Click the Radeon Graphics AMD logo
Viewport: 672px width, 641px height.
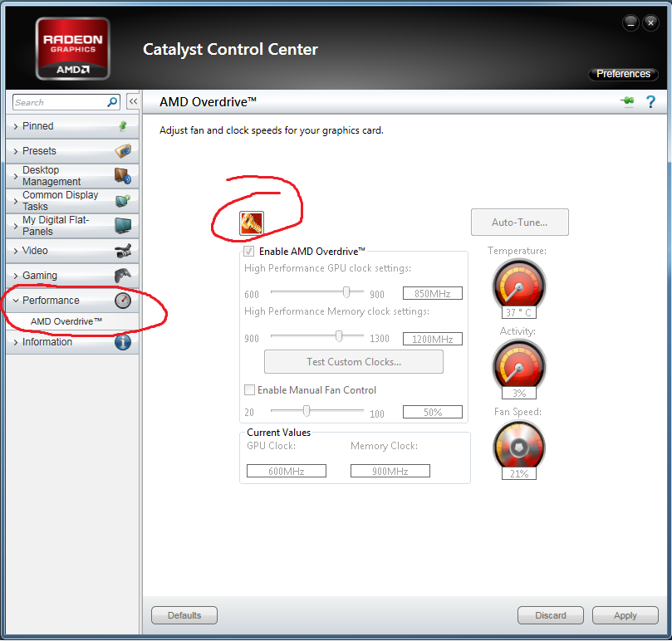coord(73,48)
